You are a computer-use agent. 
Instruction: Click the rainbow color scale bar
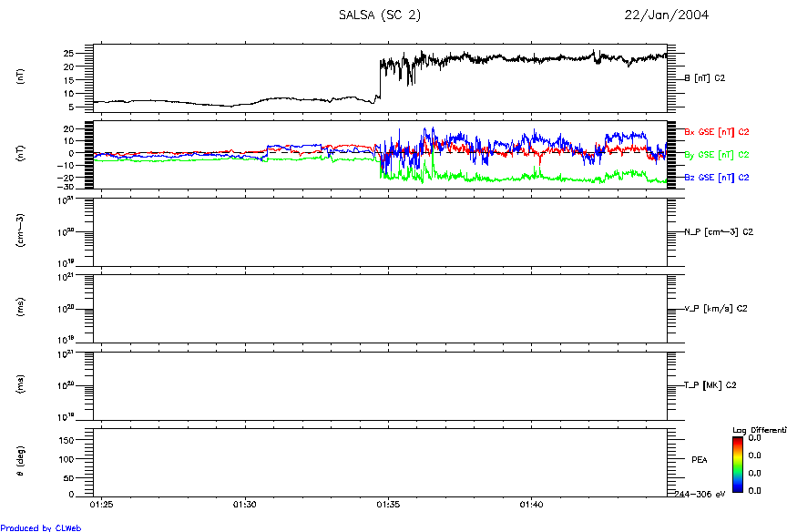[x=737, y=465]
